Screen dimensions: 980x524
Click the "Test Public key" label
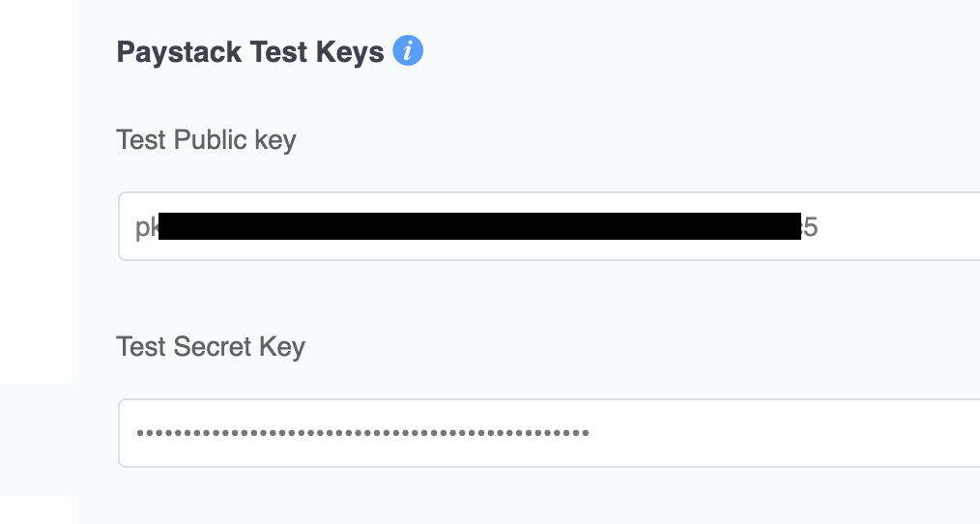pos(206,140)
